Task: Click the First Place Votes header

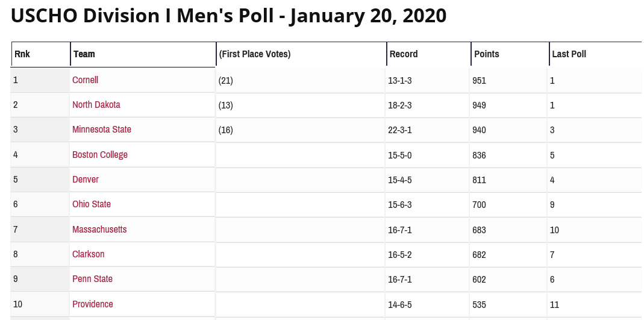Action: click(255, 54)
